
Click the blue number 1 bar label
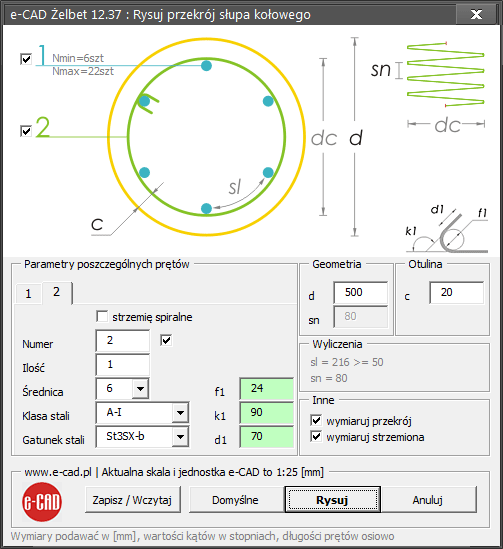pyautogui.click(x=42, y=55)
